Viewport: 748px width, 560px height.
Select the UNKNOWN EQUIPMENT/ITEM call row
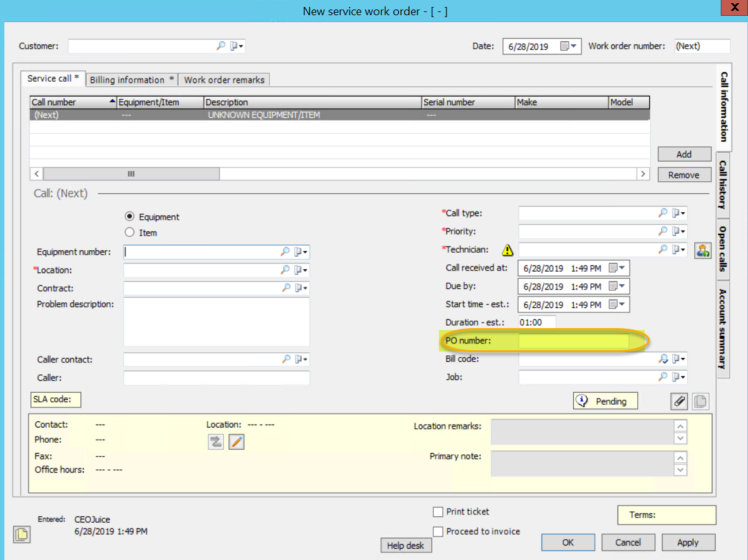pos(339,115)
